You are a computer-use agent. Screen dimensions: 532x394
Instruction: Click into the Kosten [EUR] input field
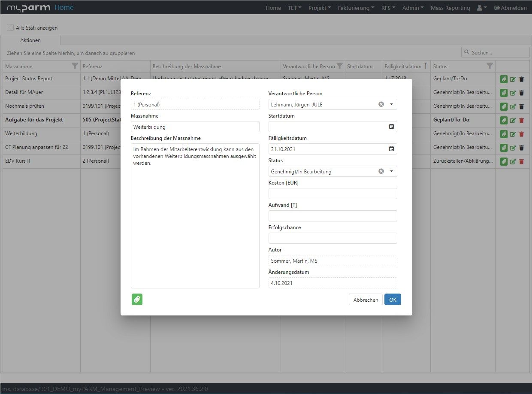(332, 193)
